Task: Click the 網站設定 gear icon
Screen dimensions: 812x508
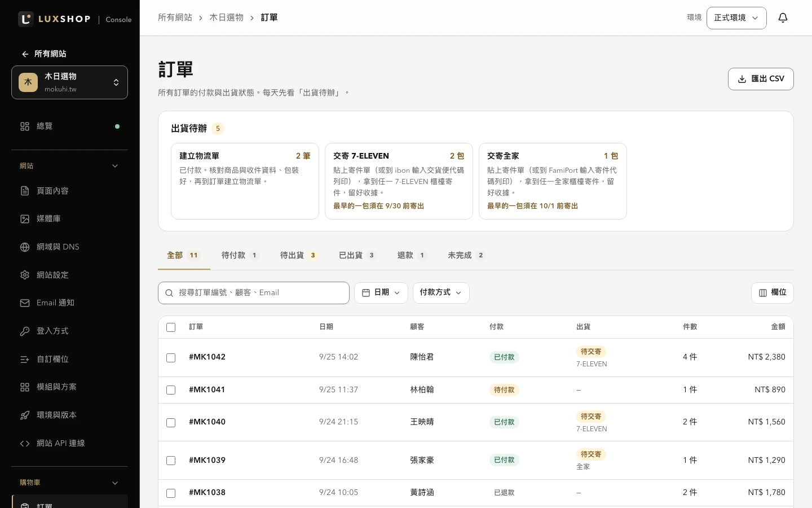Action: (25, 275)
